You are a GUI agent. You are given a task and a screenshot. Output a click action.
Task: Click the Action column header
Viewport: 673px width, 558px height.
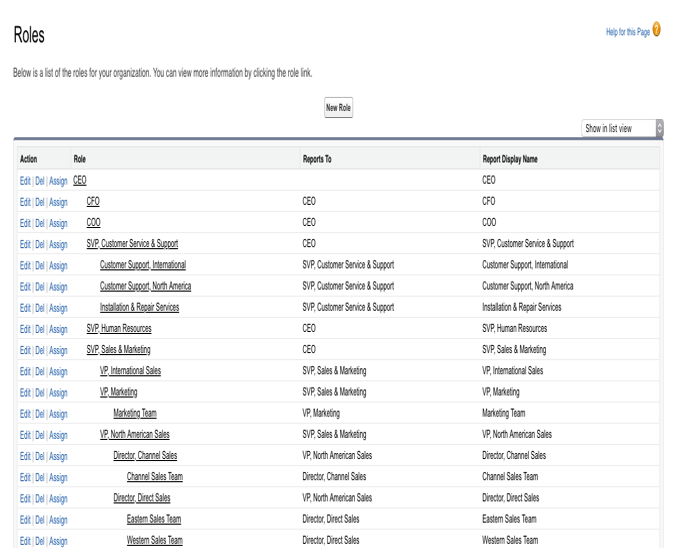(x=28, y=159)
